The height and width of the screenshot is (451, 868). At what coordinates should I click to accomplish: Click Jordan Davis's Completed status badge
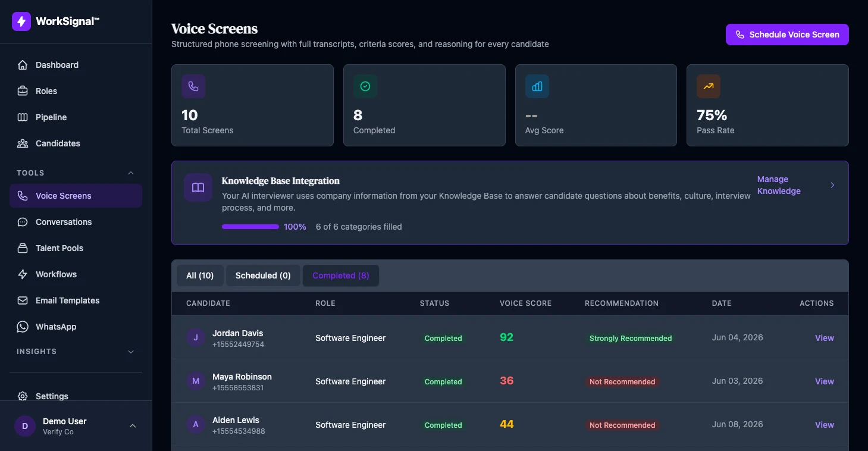[x=443, y=338]
